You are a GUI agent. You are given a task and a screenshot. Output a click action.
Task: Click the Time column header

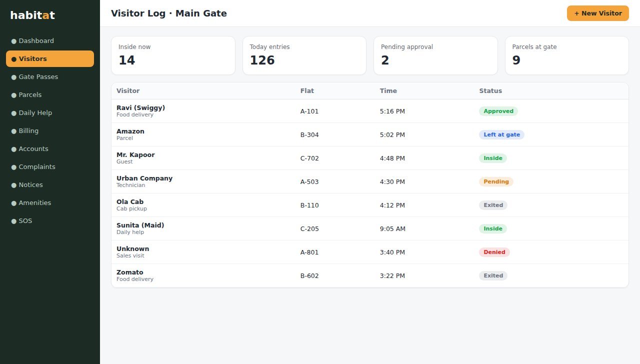388,91
